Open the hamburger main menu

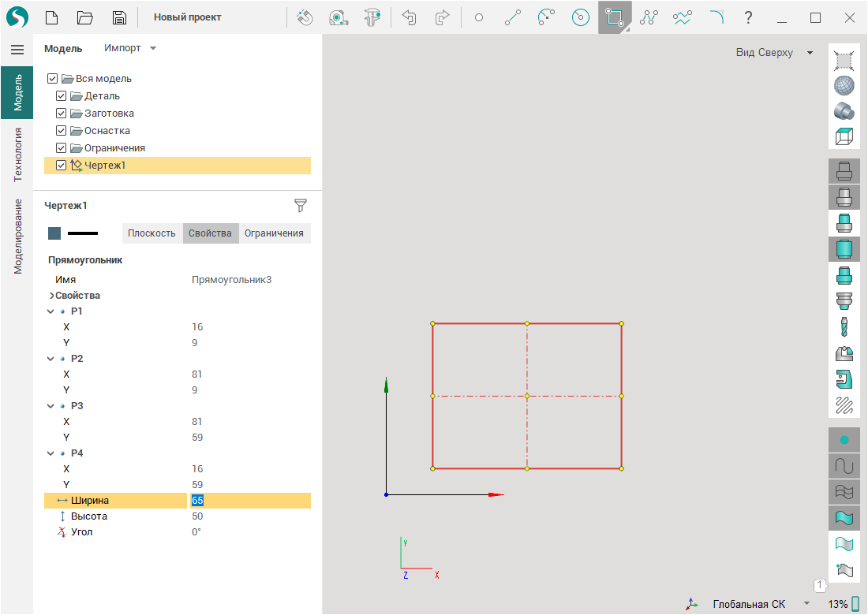point(17,50)
